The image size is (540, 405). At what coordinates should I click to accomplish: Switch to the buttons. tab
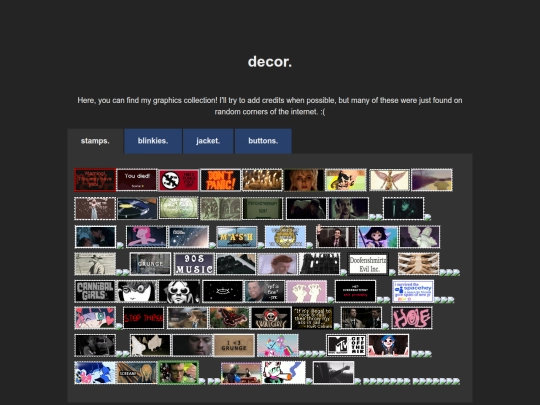coord(263,141)
